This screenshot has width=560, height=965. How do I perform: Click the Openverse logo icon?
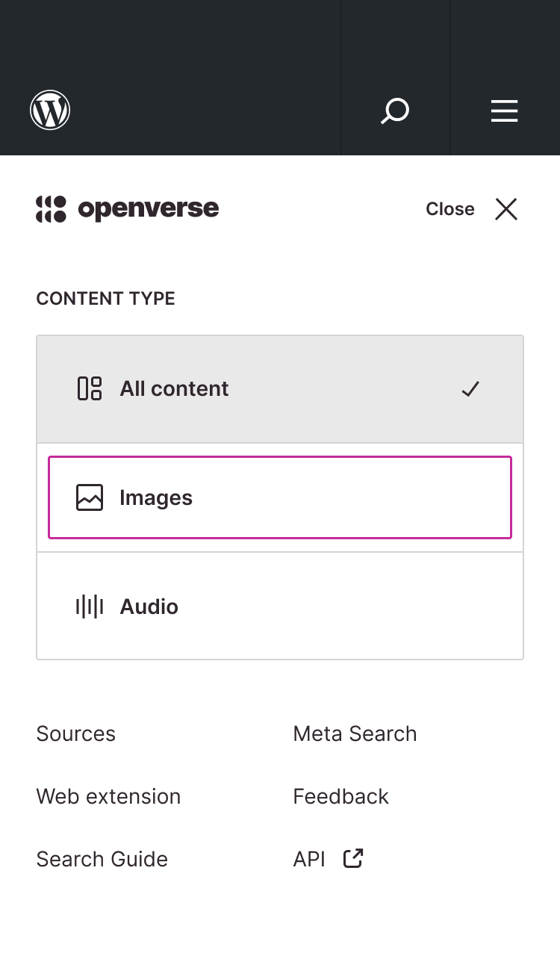(49, 208)
